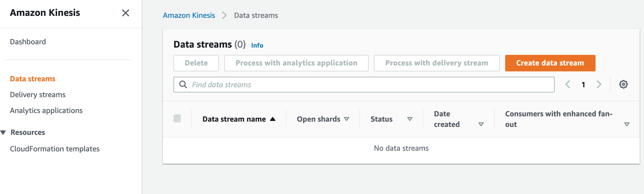Sort by Date created column arrow

click(x=481, y=124)
